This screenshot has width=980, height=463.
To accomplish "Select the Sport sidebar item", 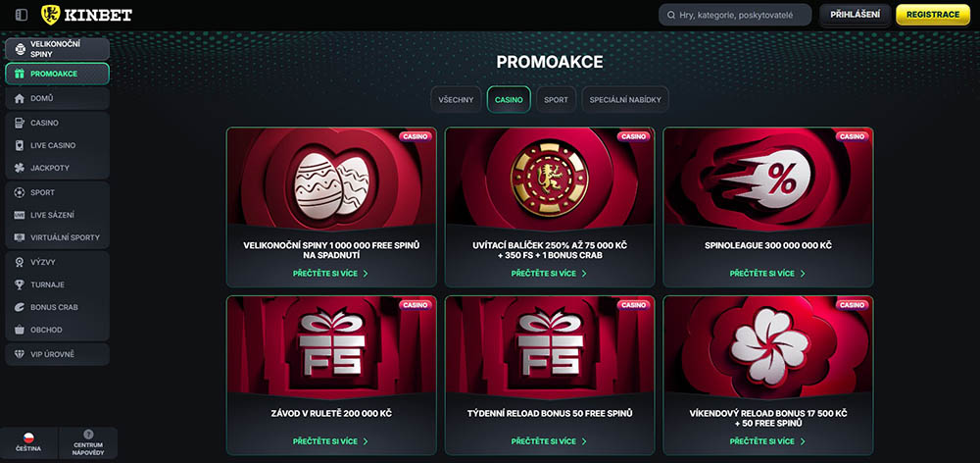I will tap(57, 192).
